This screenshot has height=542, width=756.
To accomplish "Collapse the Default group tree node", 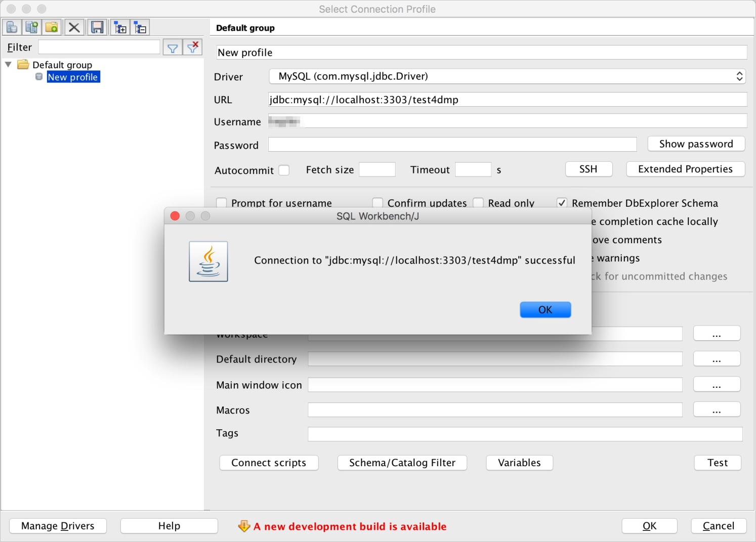I will pos(8,65).
